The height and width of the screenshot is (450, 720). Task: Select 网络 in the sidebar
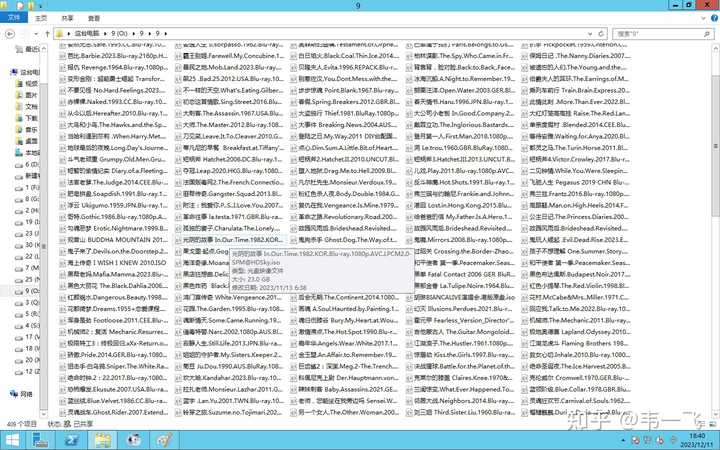[22, 394]
